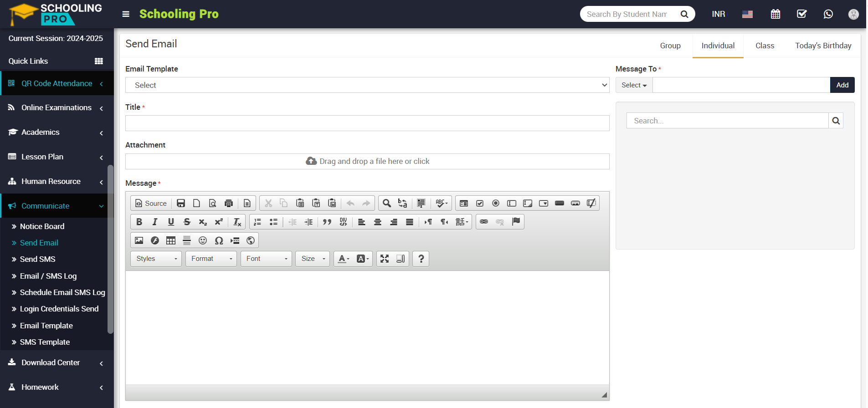Click the INR currency selector
Image resolution: width=868 pixels, height=408 pixels.
[719, 14]
